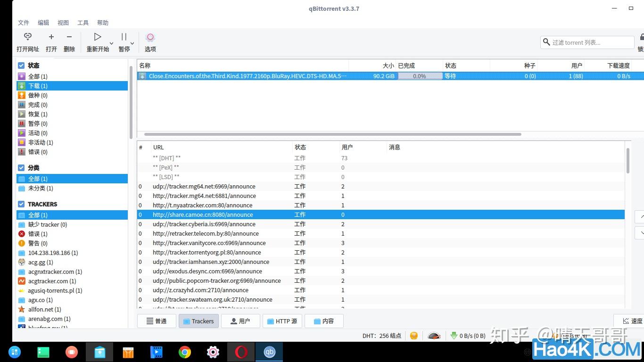The width and height of the screenshot is (644, 362).
Task: Open the 编辑 menu
Action: (x=43, y=23)
